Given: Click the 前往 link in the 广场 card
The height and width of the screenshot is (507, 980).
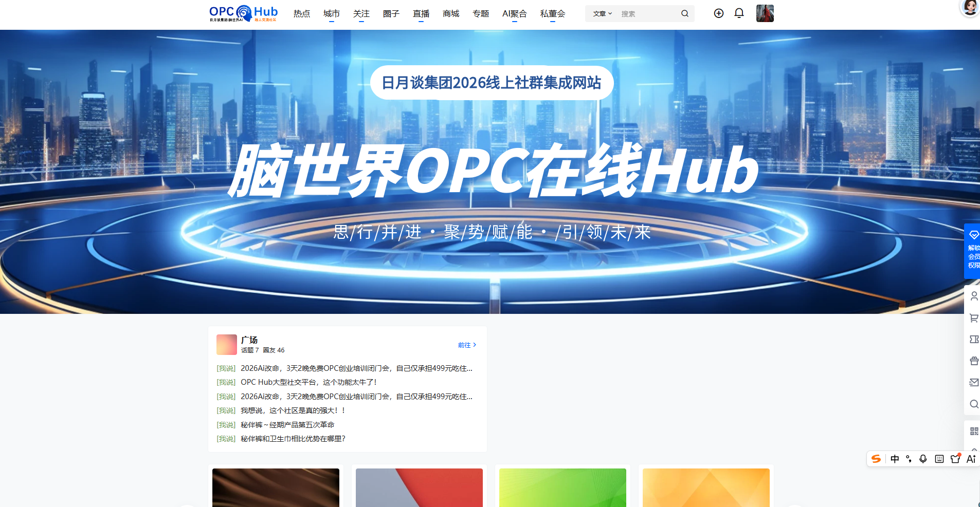Looking at the screenshot, I should pos(466,345).
